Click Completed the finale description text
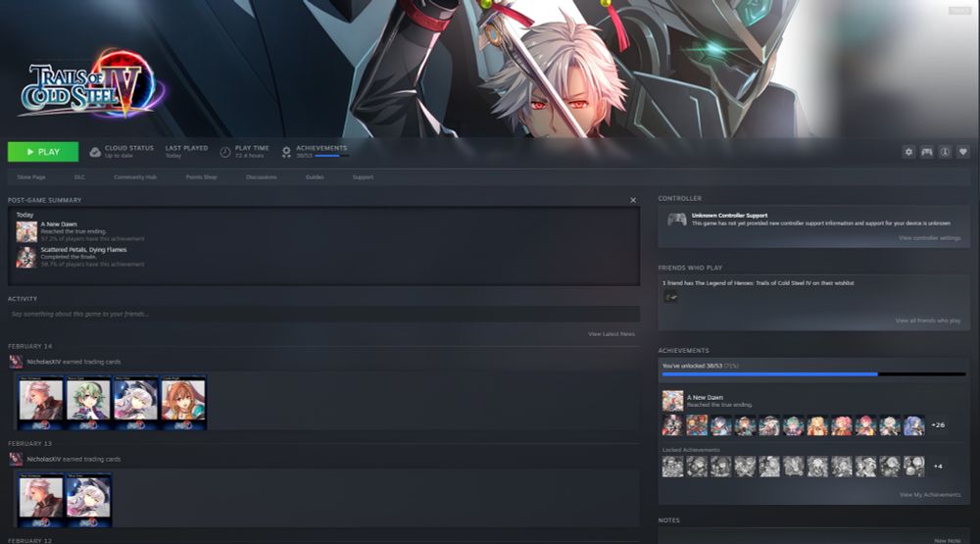Image resolution: width=980 pixels, height=544 pixels. (x=69, y=257)
